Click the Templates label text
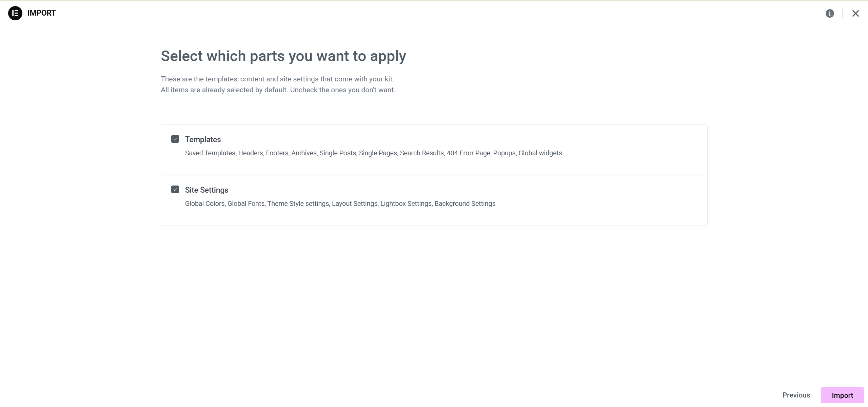 click(203, 139)
